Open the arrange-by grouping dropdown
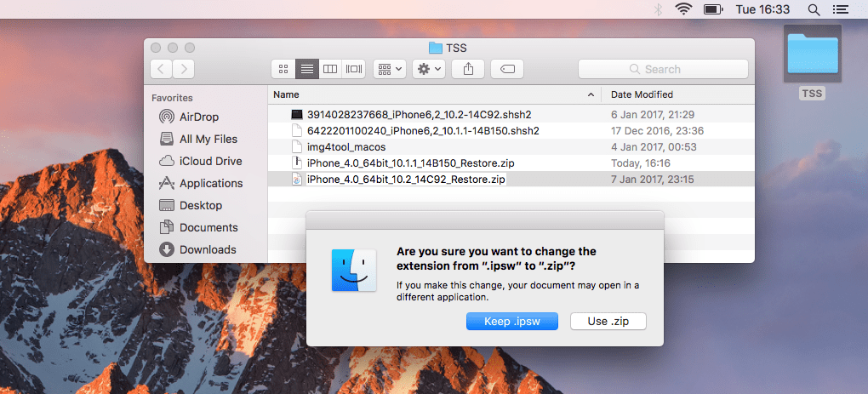868x394 pixels. [390, 69]
